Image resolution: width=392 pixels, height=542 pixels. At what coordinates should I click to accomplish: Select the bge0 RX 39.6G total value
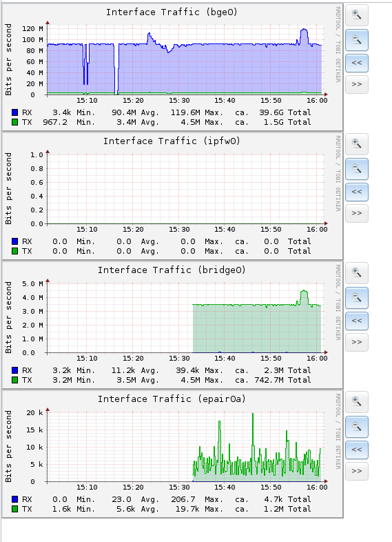pos(271,112)
